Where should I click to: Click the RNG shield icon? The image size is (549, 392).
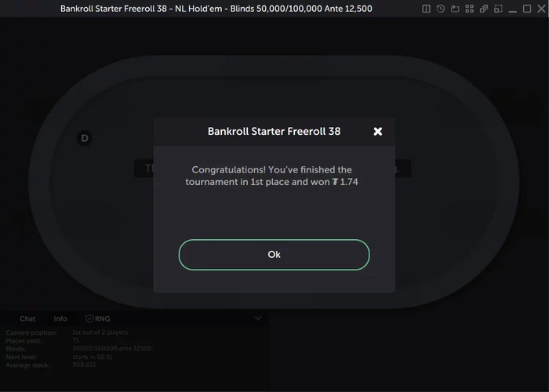[89, 318]
